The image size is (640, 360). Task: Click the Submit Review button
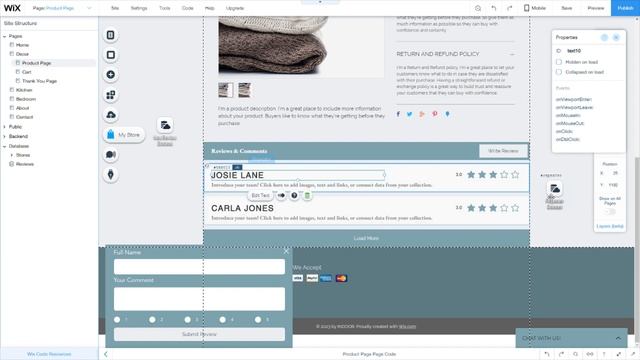point(199,334)
